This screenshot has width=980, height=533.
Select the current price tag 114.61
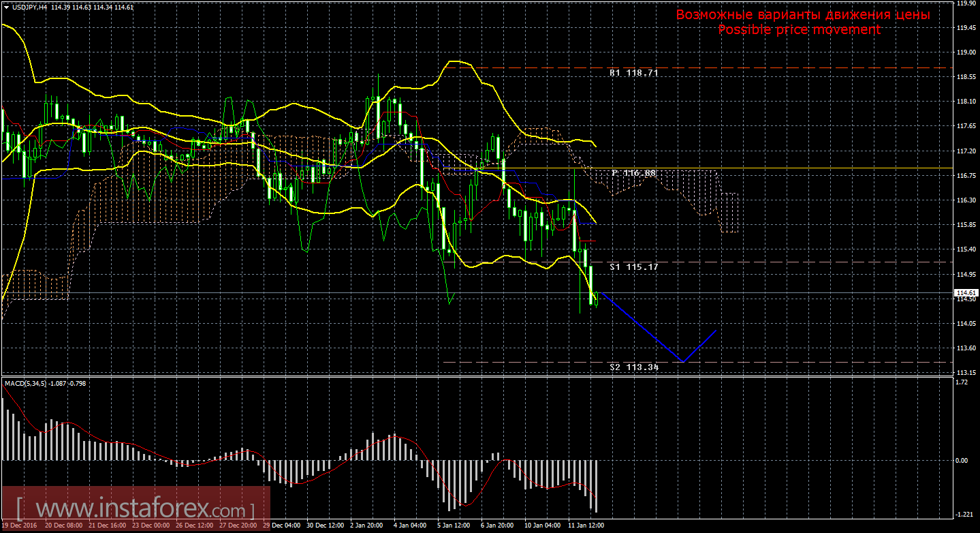tap(966, 292)
